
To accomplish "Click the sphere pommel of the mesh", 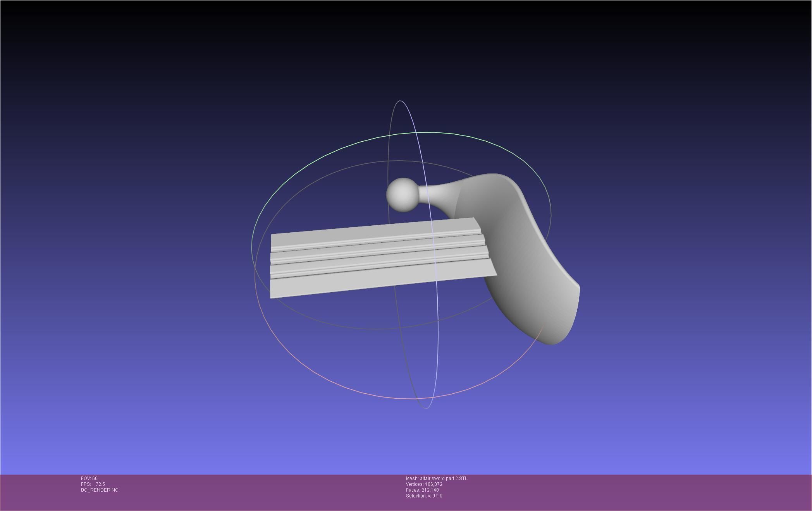I will click(403, 195).
